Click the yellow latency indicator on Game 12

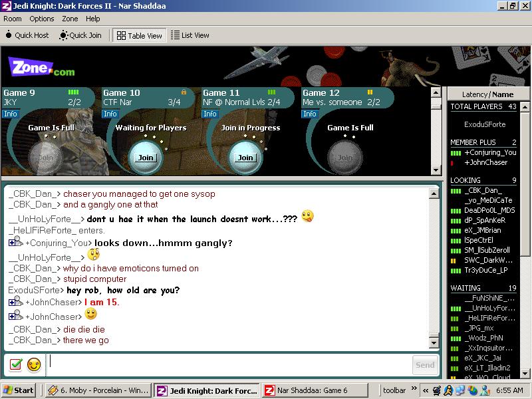(x=370, y=92)
